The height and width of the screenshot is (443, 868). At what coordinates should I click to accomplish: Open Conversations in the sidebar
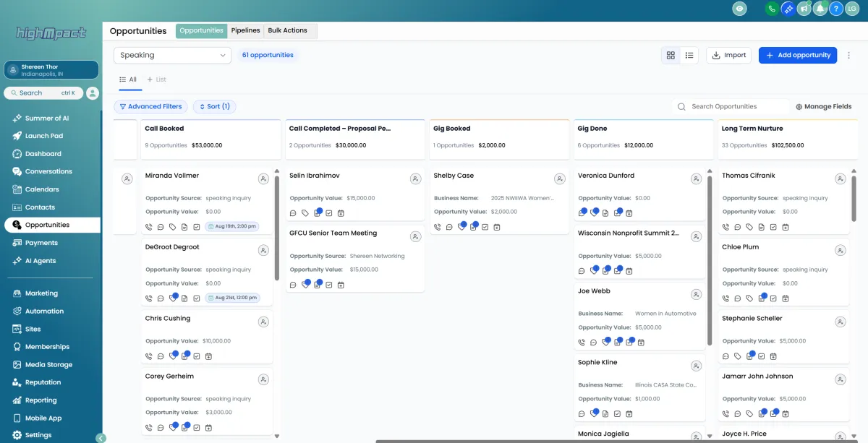pyautogui.click(x=48, y=171)
